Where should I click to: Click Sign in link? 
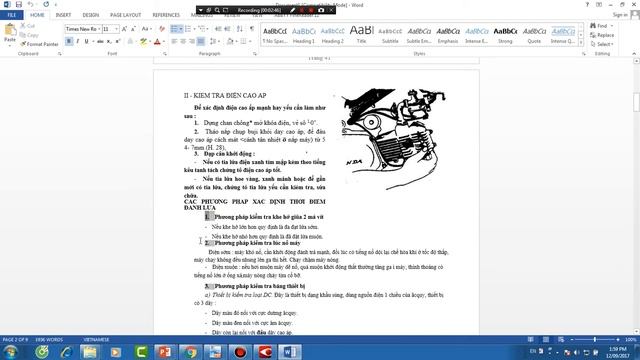point(620,15)
